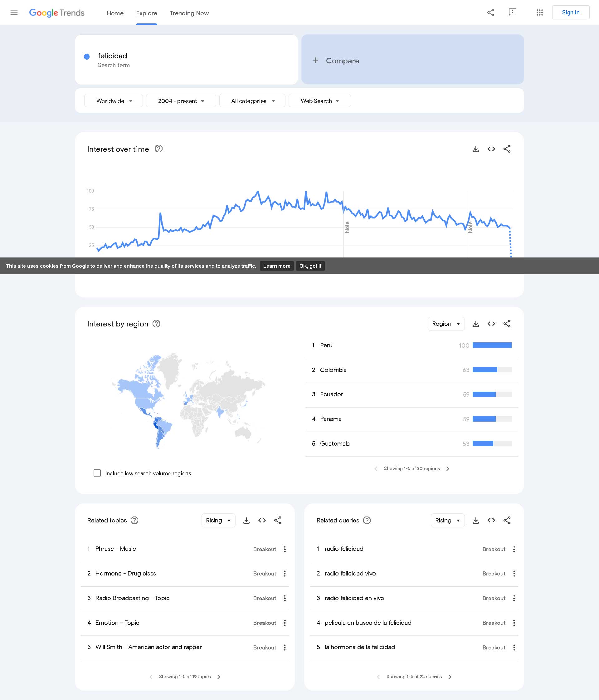Viewport: 599px width, 700px height.
Task: Open Related queries Rising dropdown
Action: [447, 520]
